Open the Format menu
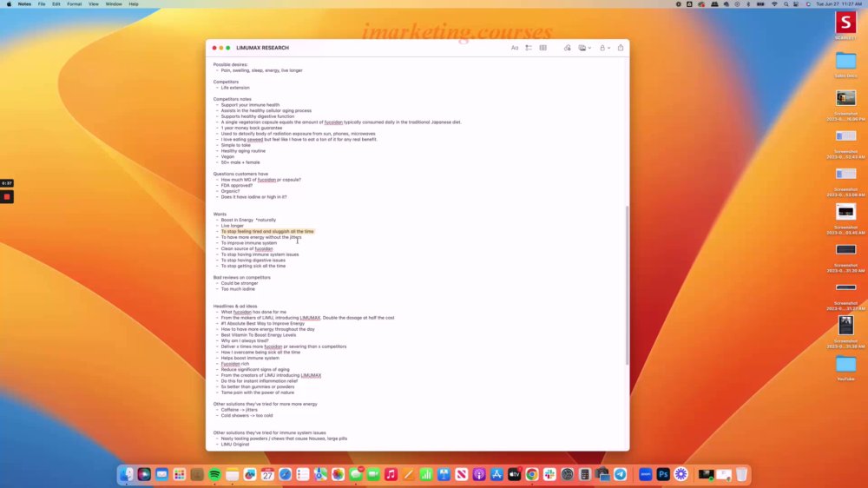 pyautogui.click(x=74, y=3)
